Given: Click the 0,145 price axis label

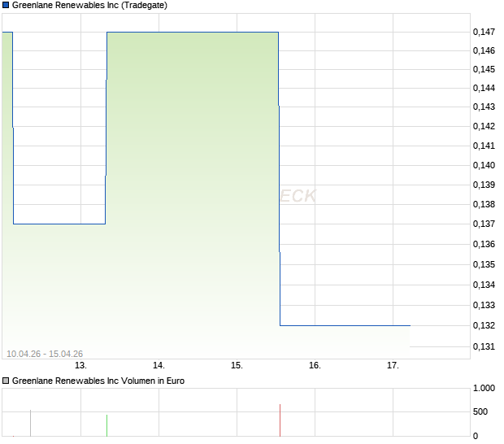Looking at the screenshot, I should point(484,69).
